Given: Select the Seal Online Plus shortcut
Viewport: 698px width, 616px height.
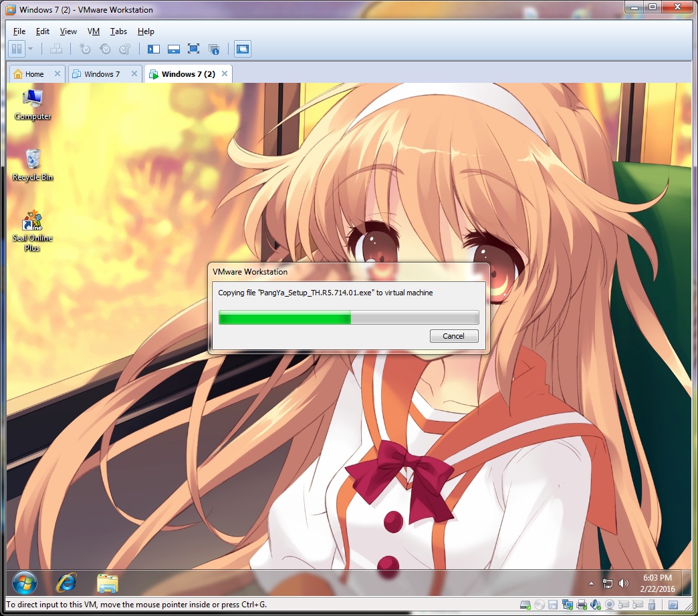Looking at the screenshot, I should click(33, 231).
